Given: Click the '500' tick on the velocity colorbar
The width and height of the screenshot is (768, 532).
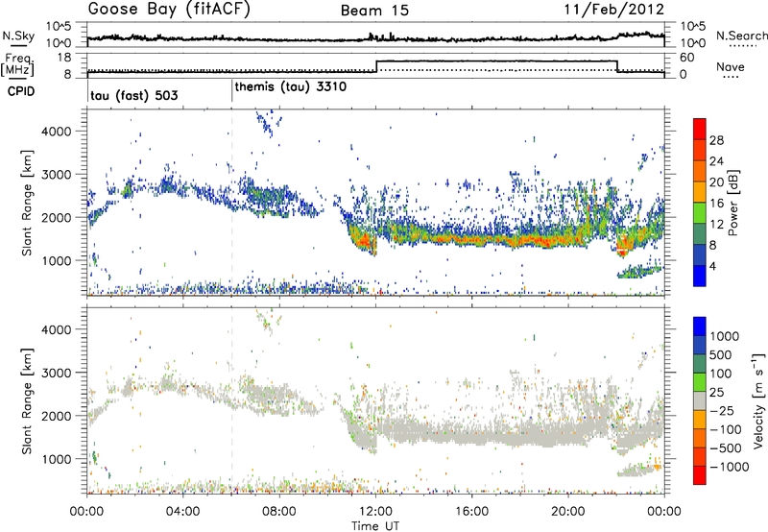Looking at the screenshot, I should click(721, 354).
